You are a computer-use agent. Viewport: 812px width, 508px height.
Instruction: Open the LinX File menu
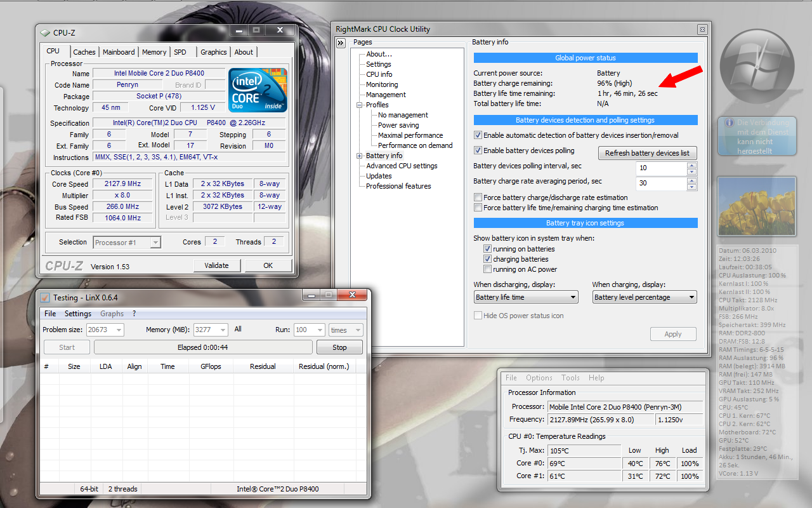tap(50, 314)
